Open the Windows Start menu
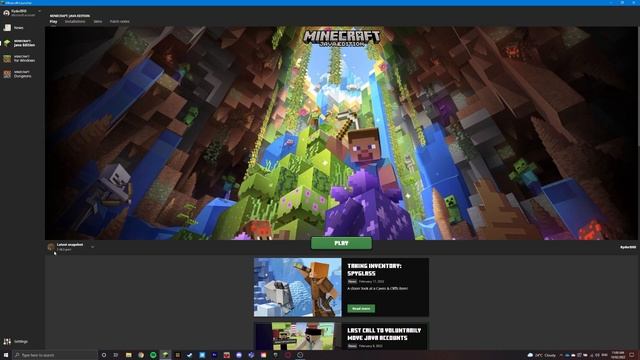 point(6,355)
